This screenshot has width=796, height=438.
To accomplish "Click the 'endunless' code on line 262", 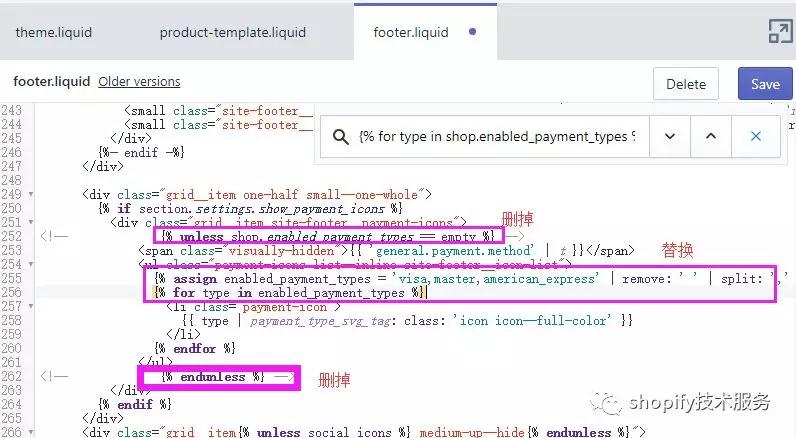I will point(213,377).
